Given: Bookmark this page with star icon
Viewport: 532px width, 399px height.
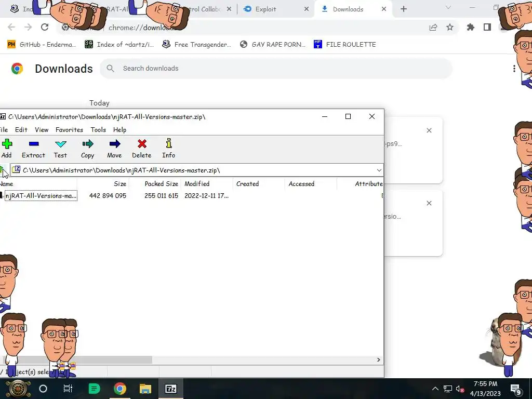Looking at the screenshot, I should tap(450, 27).
